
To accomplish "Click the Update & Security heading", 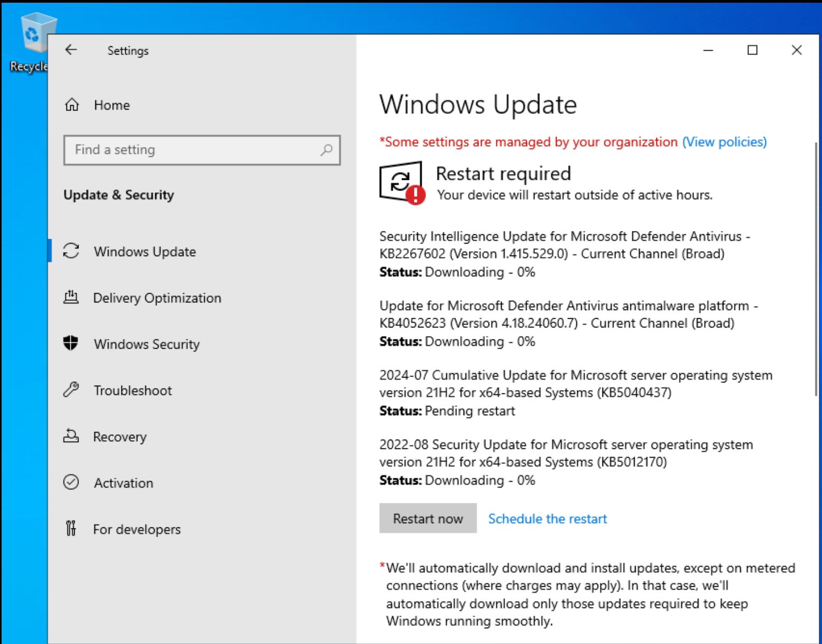I will (119, 195).
